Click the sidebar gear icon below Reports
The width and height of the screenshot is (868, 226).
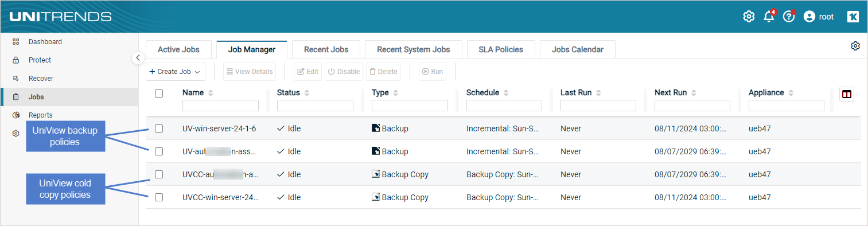pyautogui.click(x=16, y=133)
